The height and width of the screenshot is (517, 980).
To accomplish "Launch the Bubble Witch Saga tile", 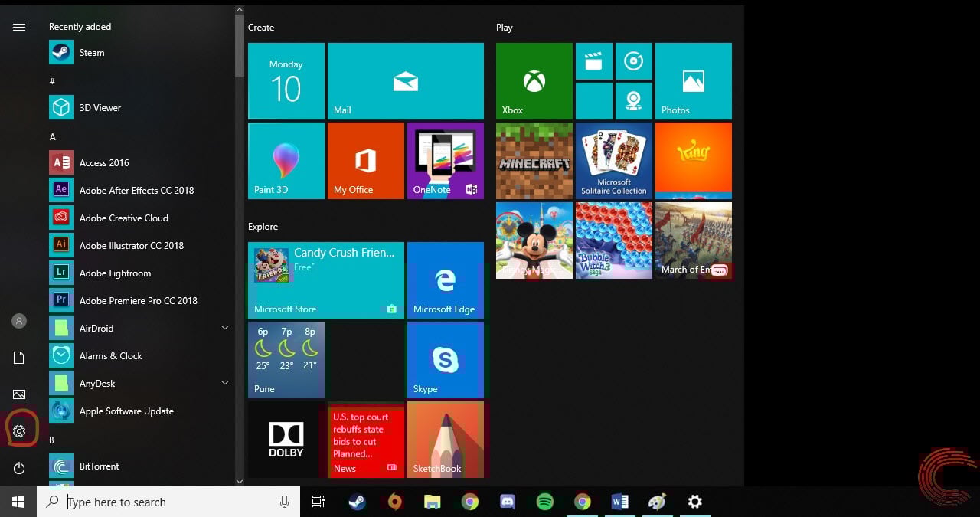I will click(614, 241).
